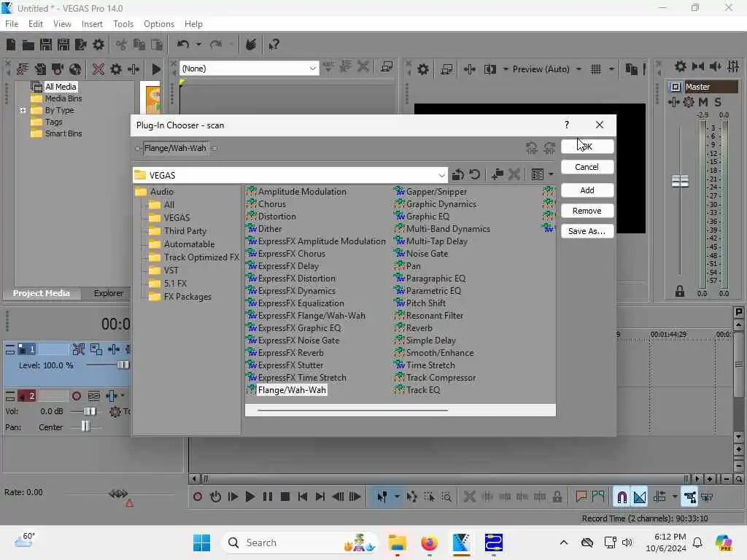Click Go to End transport button
This screenshot has height=560, width=747.
pyautogui.click(x=320, y=497)
